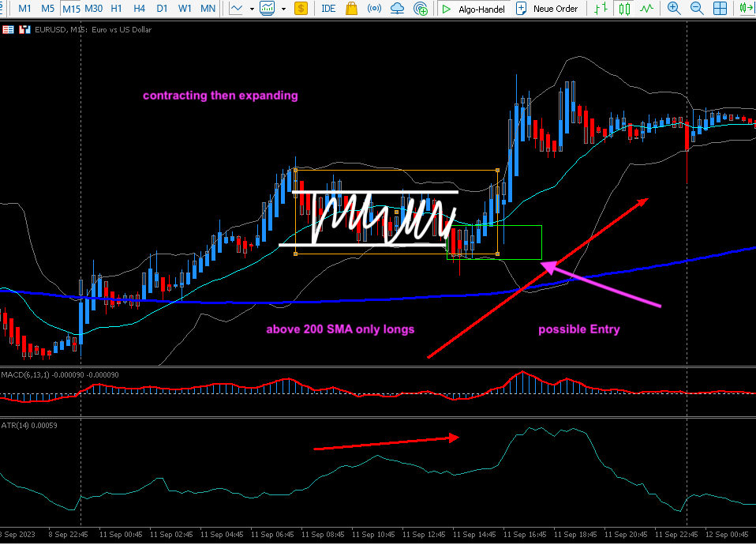Click the indicators chart icon
Image resolution: width=756 pixels, height=545 pixels.
(267, 8)
